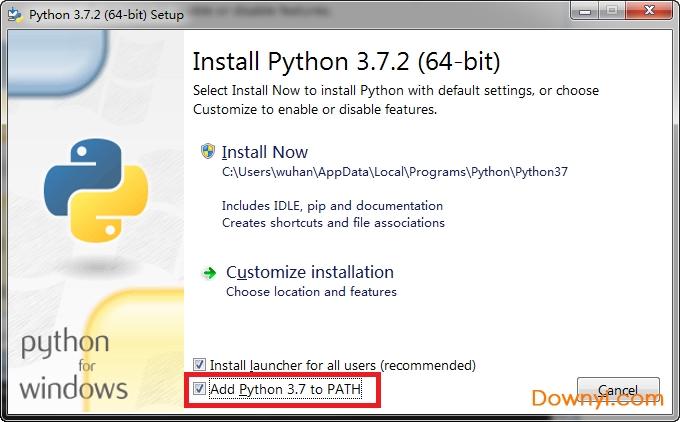Minimize the Python Setup window
The width and height of the screenshot is (680, 422).
pyautogui.click(x=582, y=13)
